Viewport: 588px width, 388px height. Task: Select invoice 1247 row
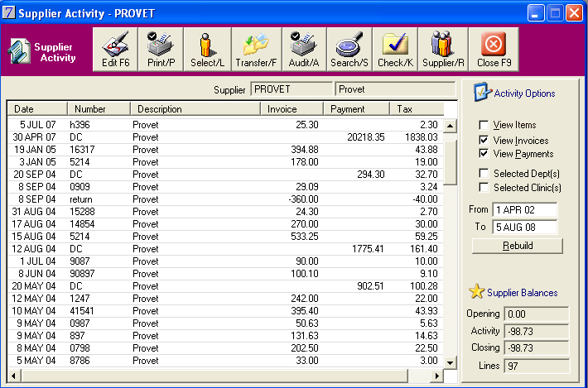point(225,298)
